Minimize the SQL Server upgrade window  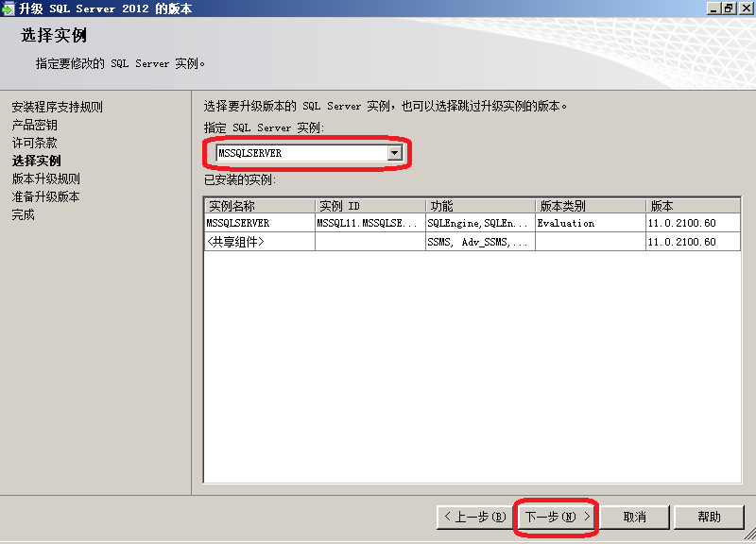[714, 8]
